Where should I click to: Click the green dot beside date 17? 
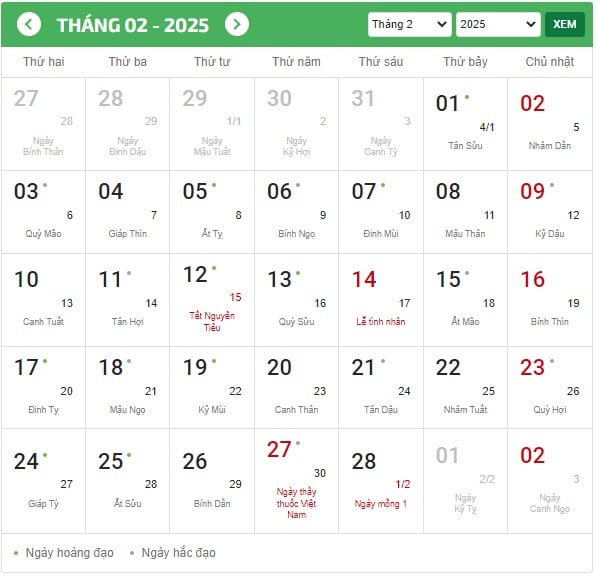(x=45, y=361)
